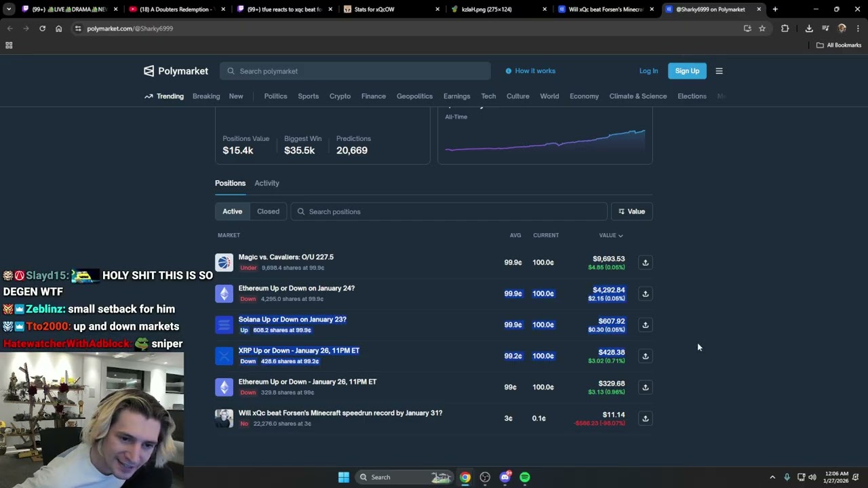Show Active positions
Image resolution: width=868 pixels, height=488 pixels.
[x=232, y=211]
